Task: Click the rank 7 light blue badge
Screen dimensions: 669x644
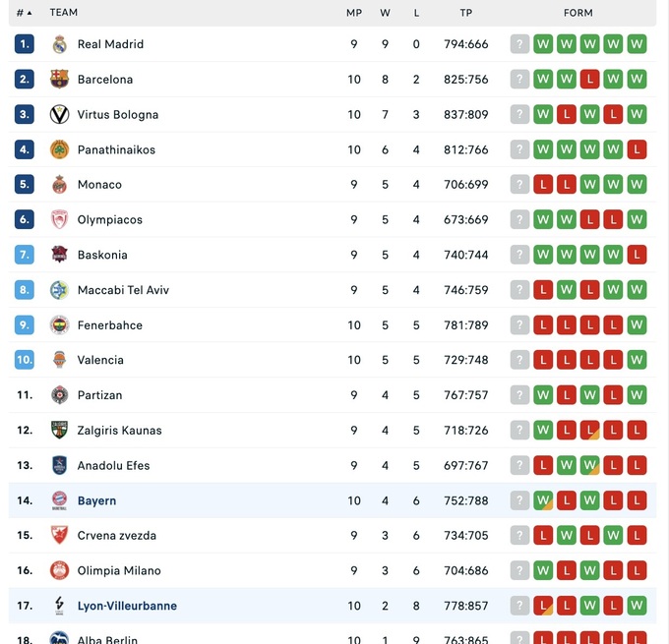Action: point(25,255)
